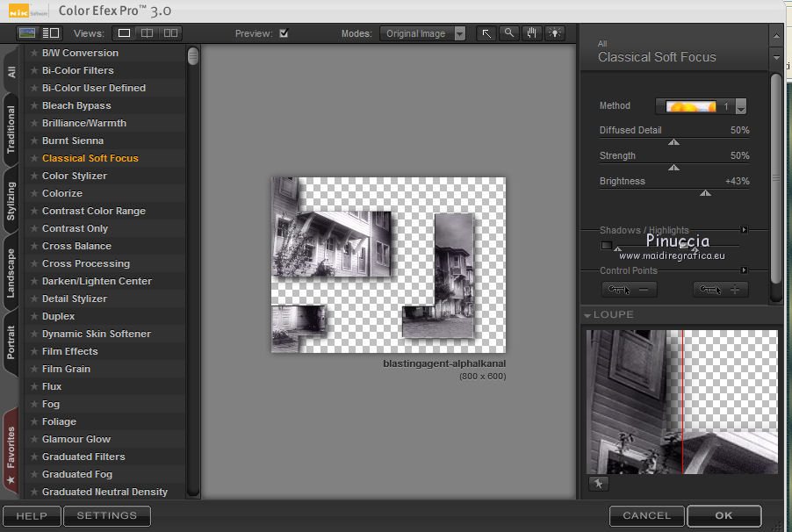Expand the Shadows / Highlights section
Image resolution: width=792 pixels, height=532 pixels.
coord(745,230)
